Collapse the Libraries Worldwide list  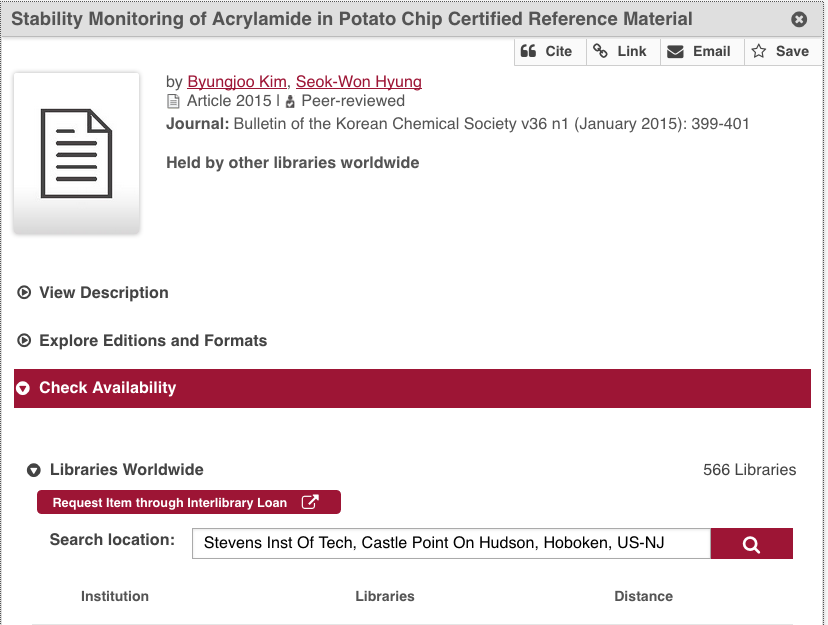[116, 469]
